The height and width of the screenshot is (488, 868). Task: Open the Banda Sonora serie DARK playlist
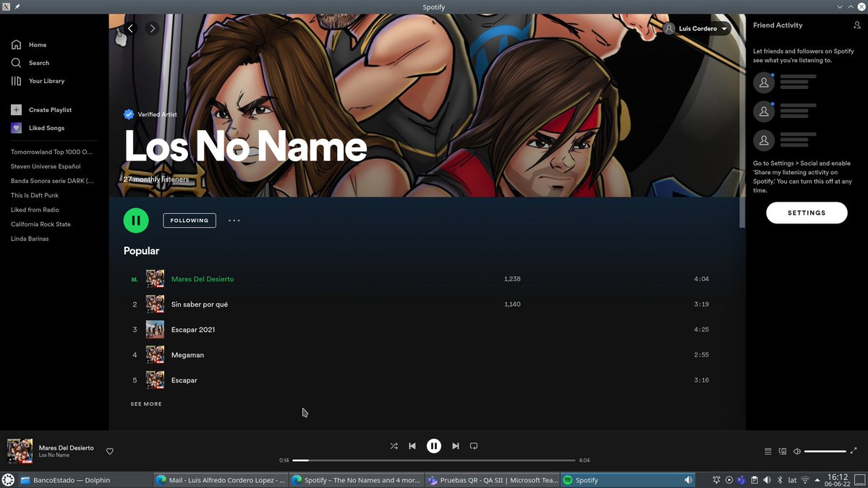coord(52,181)
